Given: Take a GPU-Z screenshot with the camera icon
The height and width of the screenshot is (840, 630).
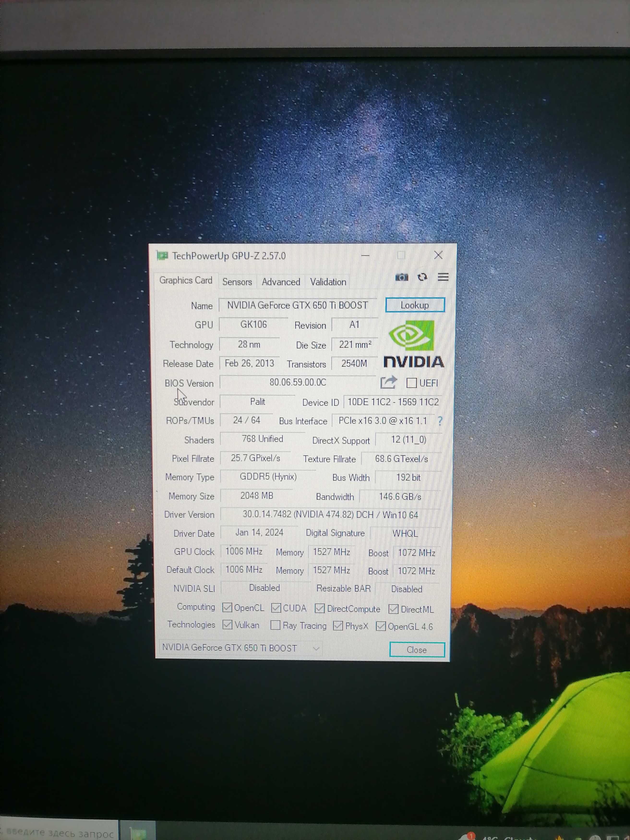Looking at the screenshot, I should tap(401, 277).
